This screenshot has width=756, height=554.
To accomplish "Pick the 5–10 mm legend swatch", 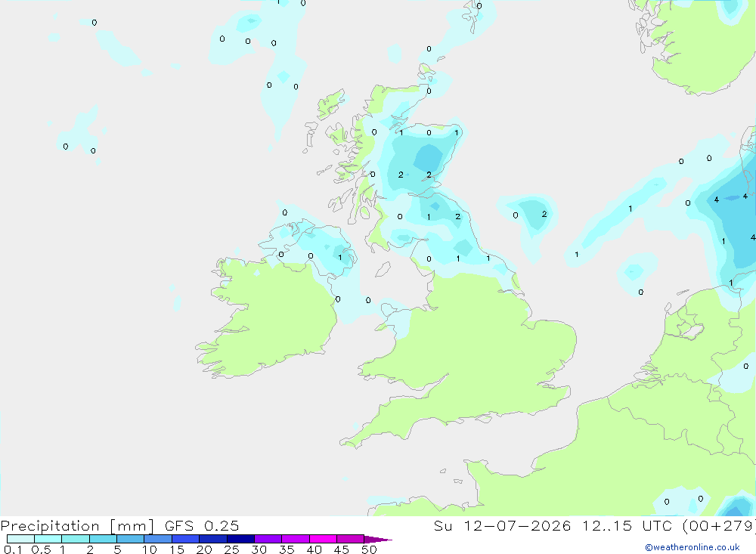I will tap(131, 539).
